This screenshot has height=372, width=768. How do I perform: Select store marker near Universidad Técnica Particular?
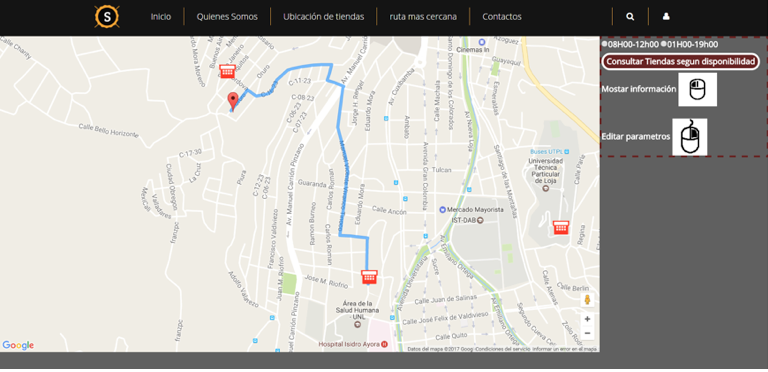[561, 227]
